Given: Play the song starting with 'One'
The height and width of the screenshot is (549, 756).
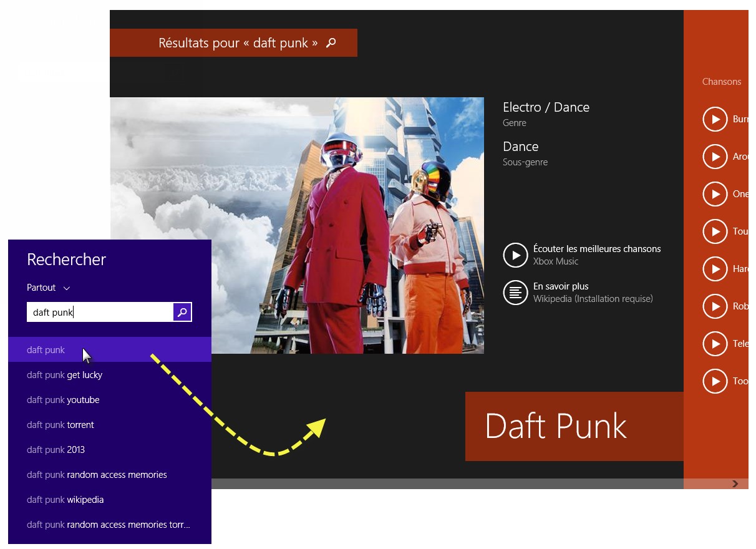Looking at the screenshot, I should [715, 194].
